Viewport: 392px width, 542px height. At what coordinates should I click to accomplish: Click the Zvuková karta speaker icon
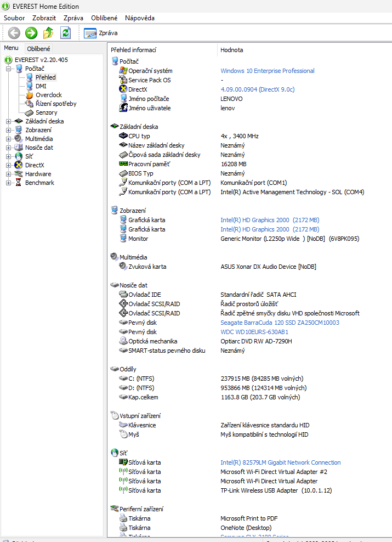click(123, 266)
